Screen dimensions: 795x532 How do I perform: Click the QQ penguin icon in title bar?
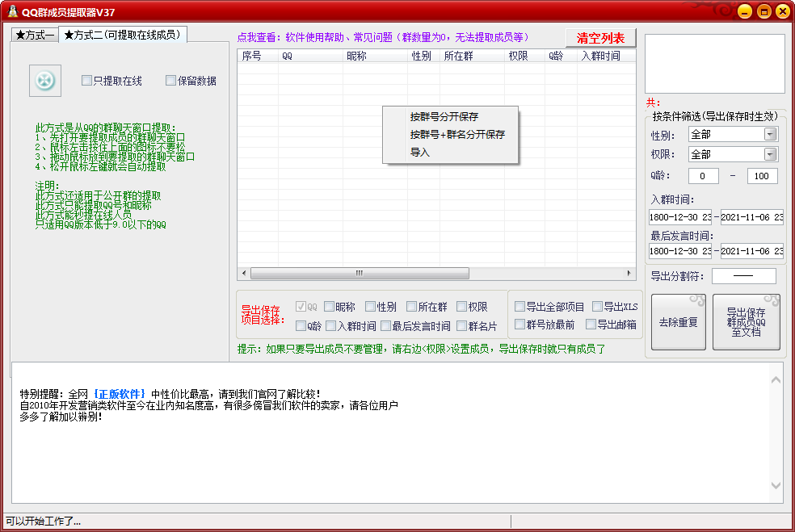coord(12,11)
